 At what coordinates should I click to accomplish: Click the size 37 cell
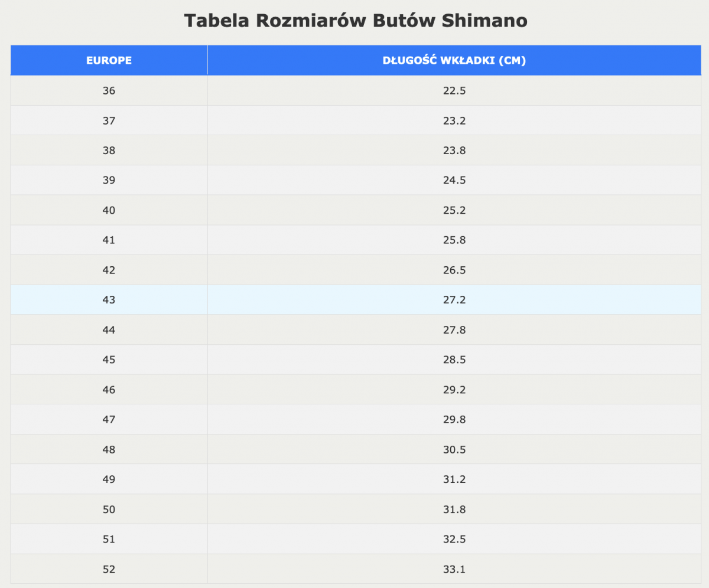(x=109, y=121)
